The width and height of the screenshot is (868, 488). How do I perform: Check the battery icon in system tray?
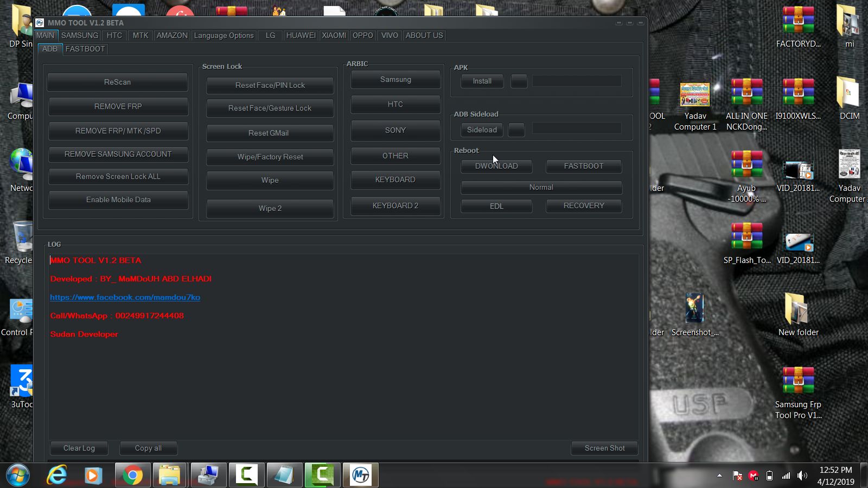769,476
